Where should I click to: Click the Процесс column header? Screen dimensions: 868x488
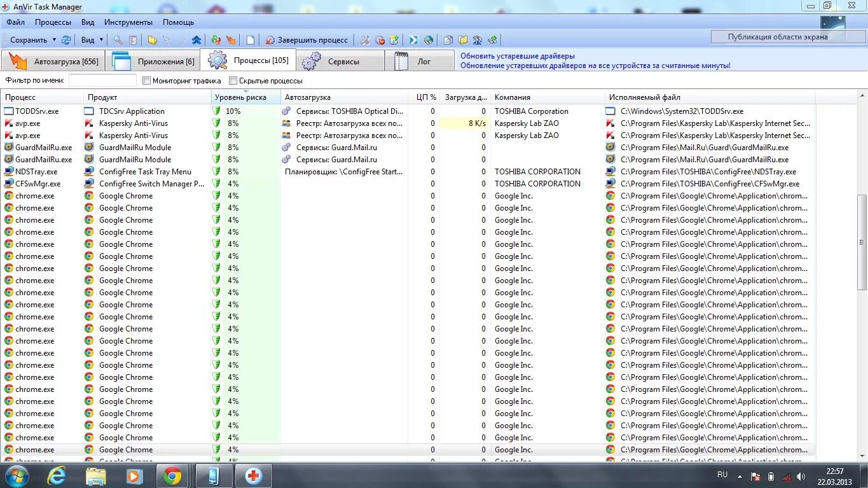click(x=42, y=97)
